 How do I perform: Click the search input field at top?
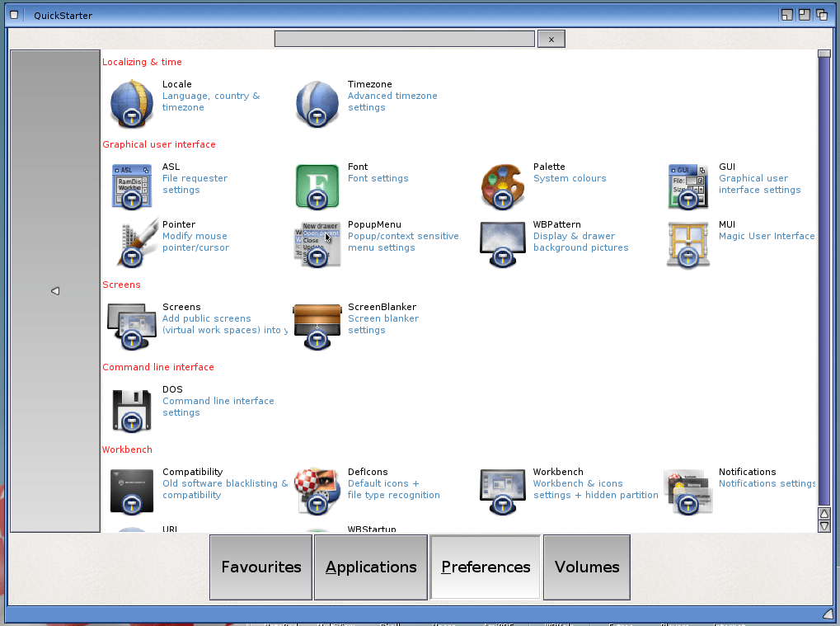point(404,39)
